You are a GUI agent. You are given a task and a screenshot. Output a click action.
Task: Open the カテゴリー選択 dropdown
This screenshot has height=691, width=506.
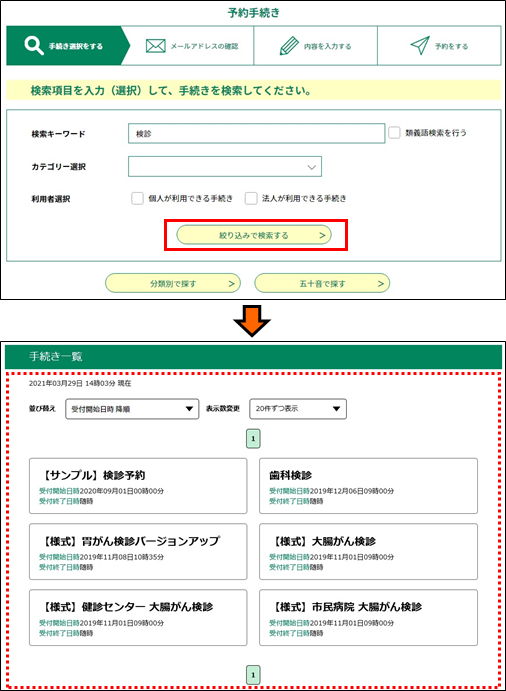coord(225,167)
